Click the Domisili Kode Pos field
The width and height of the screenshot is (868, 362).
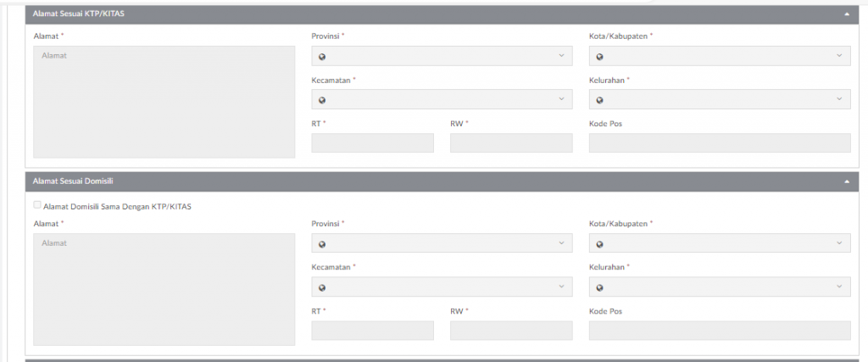(720, 331)
